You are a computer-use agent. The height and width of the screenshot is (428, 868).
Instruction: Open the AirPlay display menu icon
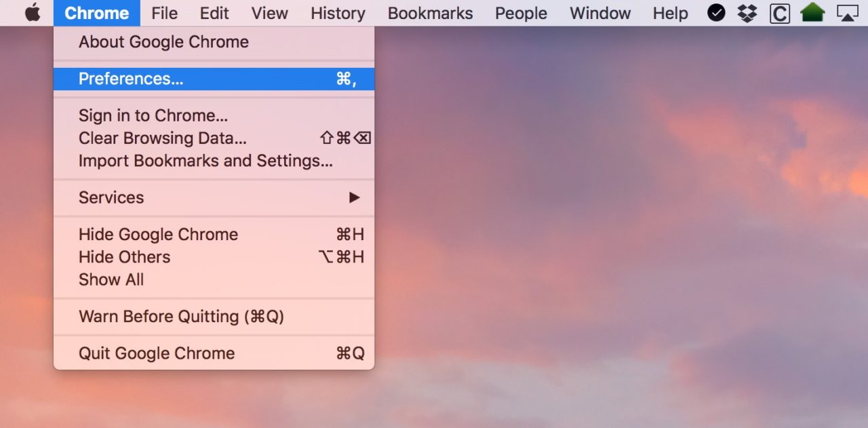[848, 13]
